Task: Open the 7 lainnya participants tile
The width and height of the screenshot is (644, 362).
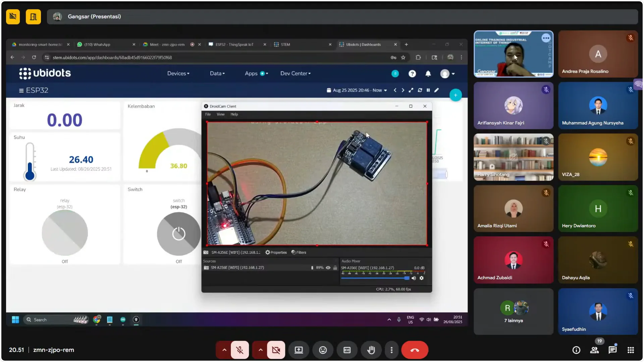Action: pos(514,312)
